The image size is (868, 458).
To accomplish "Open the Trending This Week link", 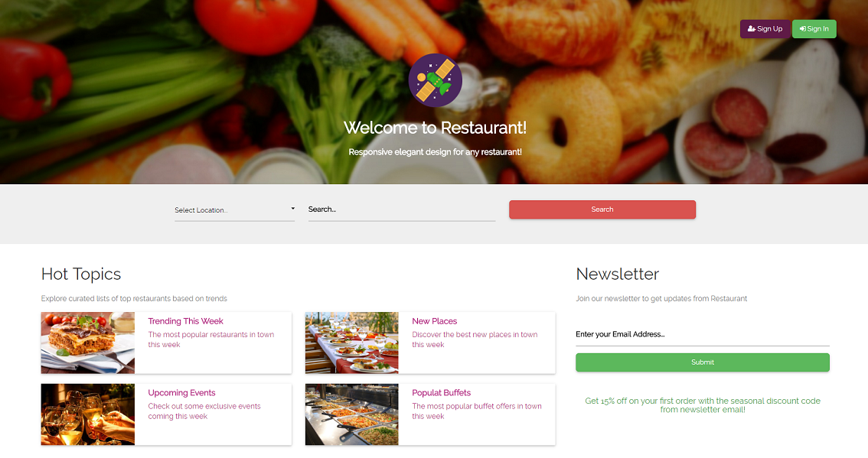I will (185, 321).
